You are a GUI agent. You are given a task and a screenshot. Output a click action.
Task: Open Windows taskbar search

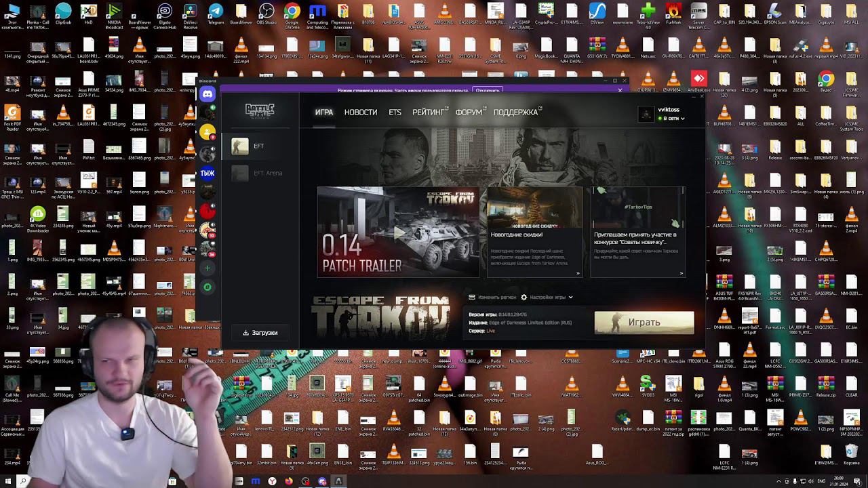(x=22, y=481)
